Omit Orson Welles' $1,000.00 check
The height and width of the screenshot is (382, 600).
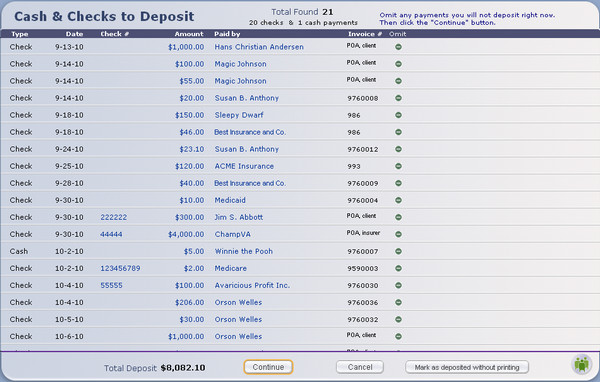(x=398, y=336)
